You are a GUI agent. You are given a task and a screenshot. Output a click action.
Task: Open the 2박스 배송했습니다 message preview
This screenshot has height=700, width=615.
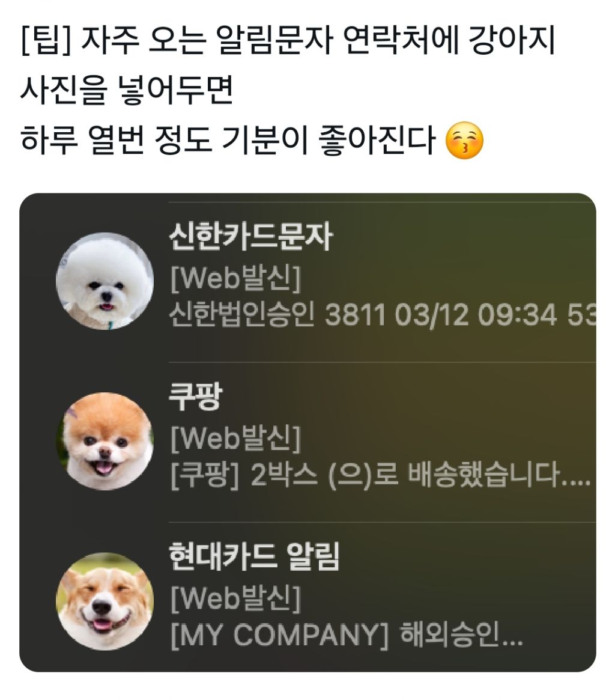pyautogui.click(x=381, y=475)
